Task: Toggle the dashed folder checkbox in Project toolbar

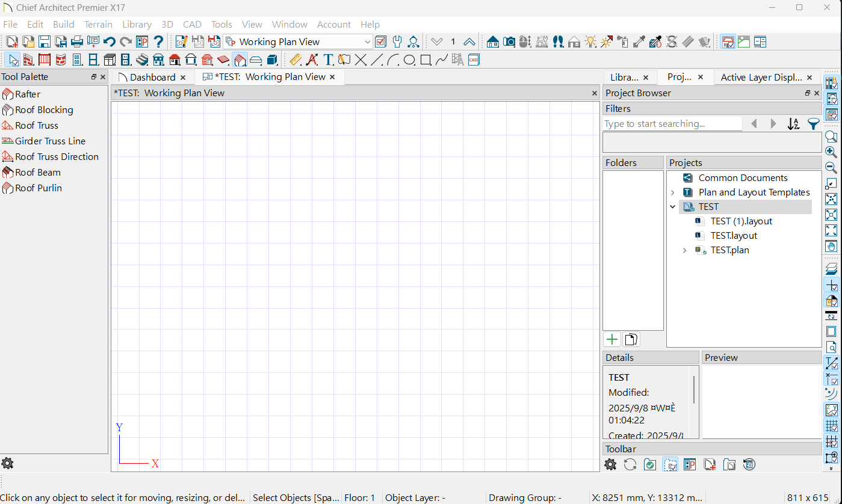Action: point(670,464)
